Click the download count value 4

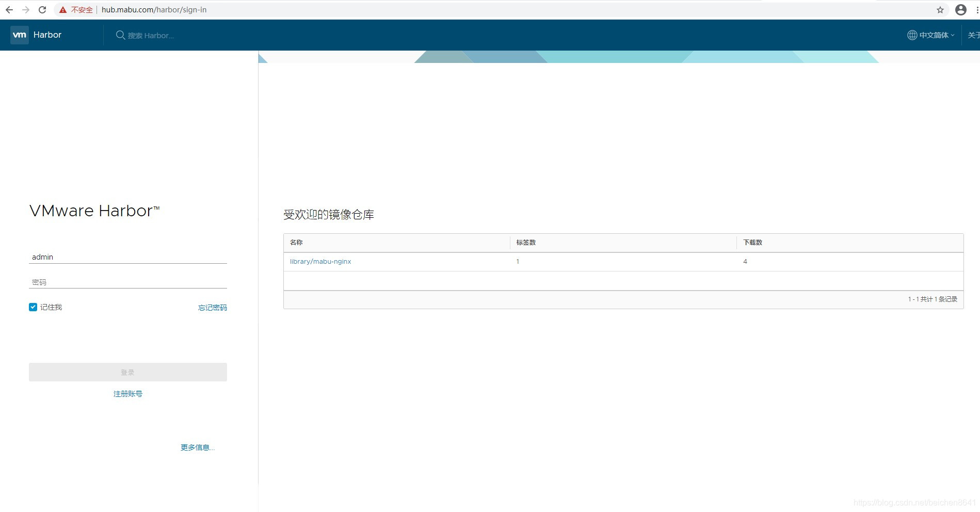(745, 262)
